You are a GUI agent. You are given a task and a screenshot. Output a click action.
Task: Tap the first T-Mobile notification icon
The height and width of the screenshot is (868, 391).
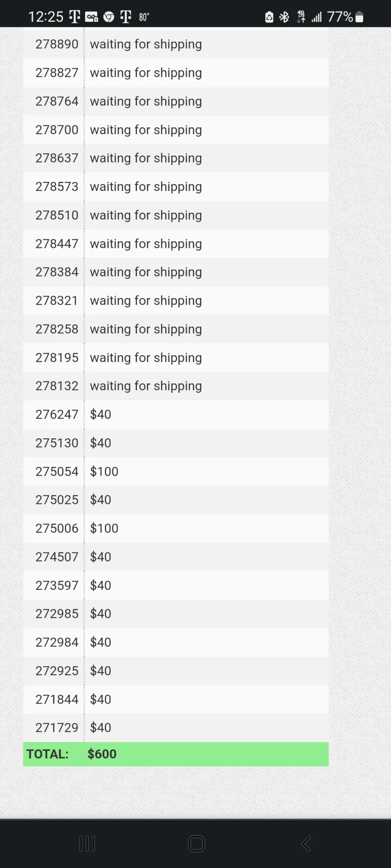75,17
